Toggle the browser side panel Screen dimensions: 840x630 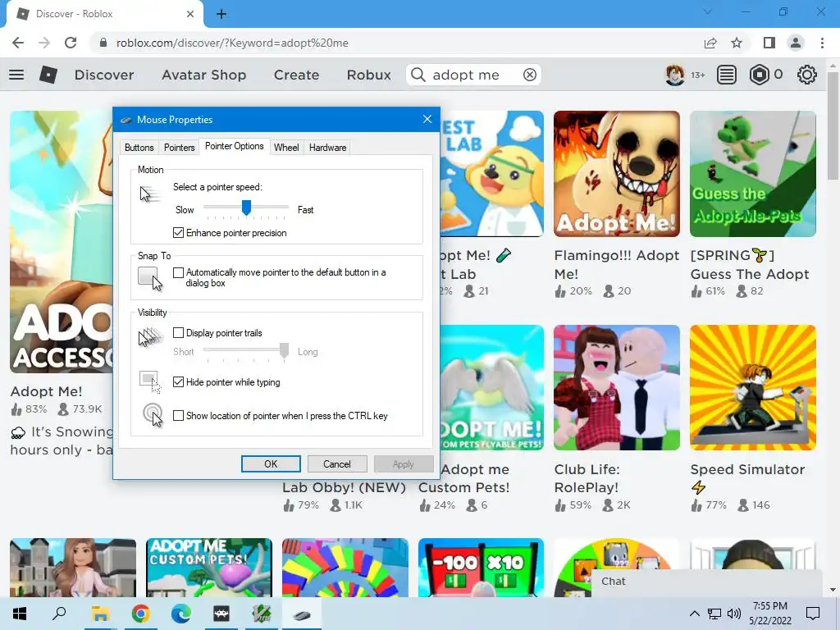[769, 43]
